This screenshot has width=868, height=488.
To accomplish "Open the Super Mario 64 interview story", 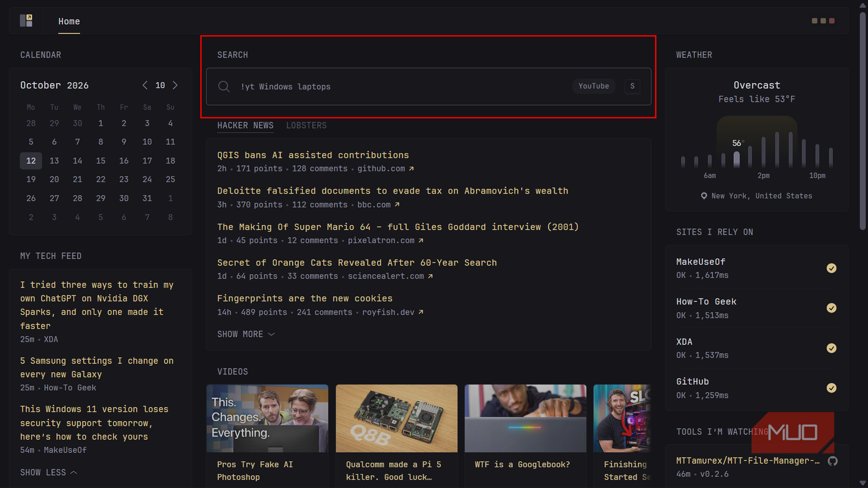I will tap(398, 227).
